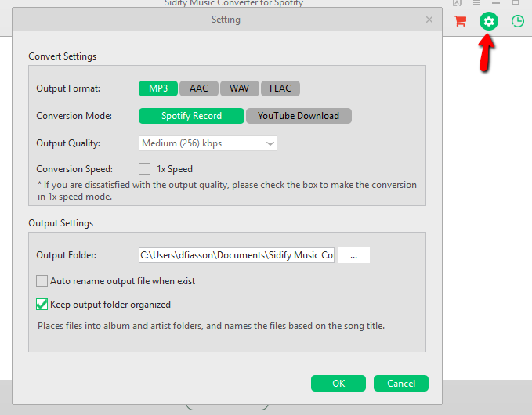Click the Output Format label

[x=68, y=88]
